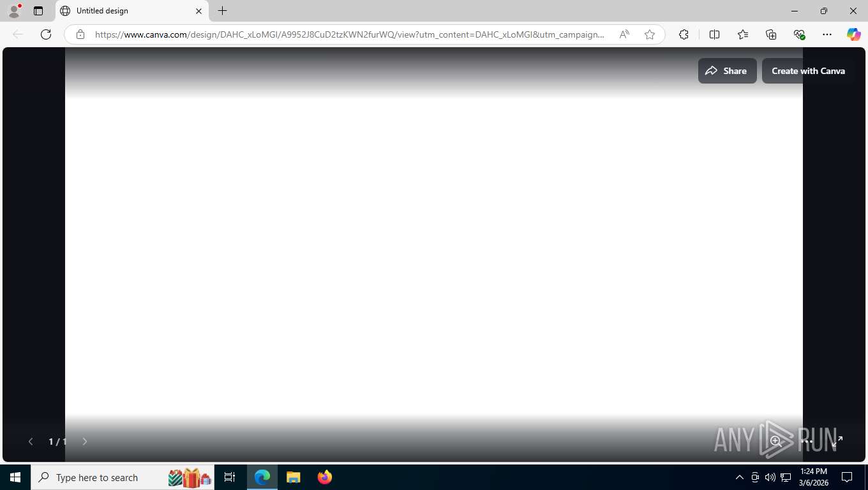Screen dimensions: 868x490
Task: Refresh the Canva page
Action: (46, 34)
